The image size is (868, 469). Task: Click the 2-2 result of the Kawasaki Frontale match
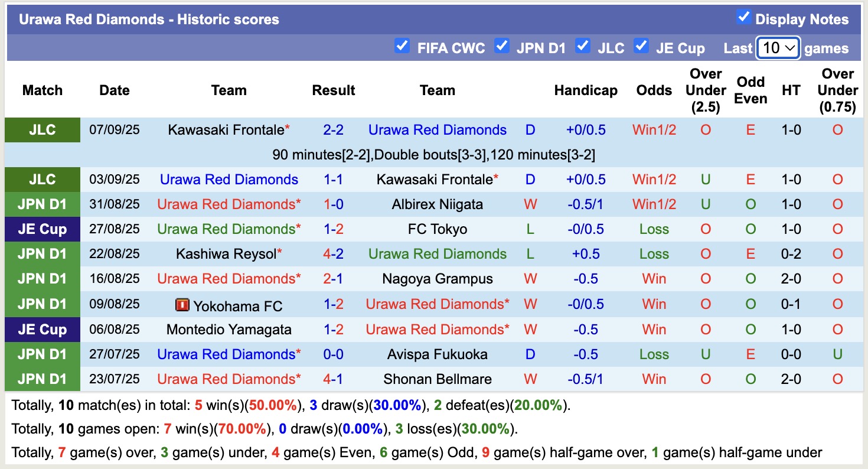click(x=334, y=130)
